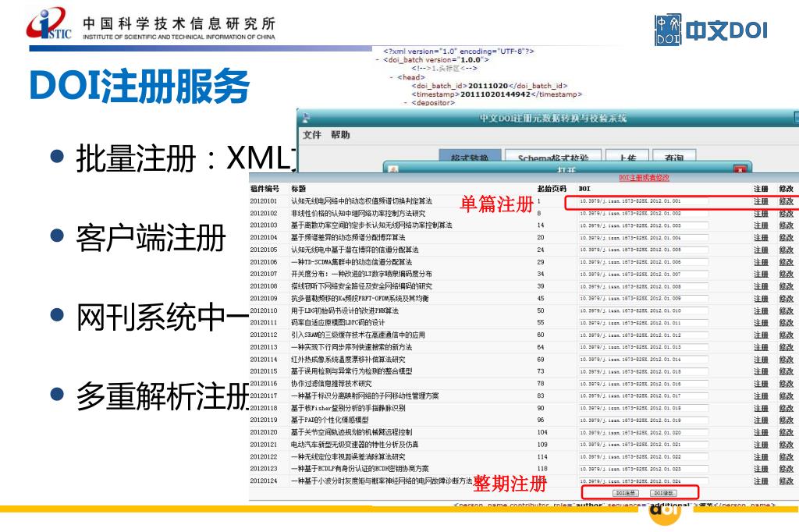Open the 文件 menu in the converter window
Viewport: 799px width, 532px height.
coord(312,135)
